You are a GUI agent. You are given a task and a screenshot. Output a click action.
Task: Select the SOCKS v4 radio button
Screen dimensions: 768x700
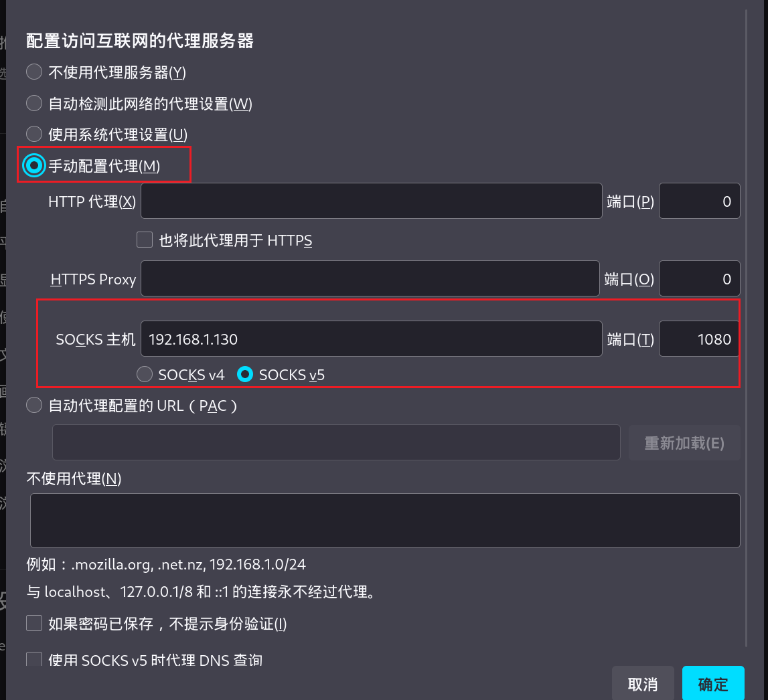(145, 375)
